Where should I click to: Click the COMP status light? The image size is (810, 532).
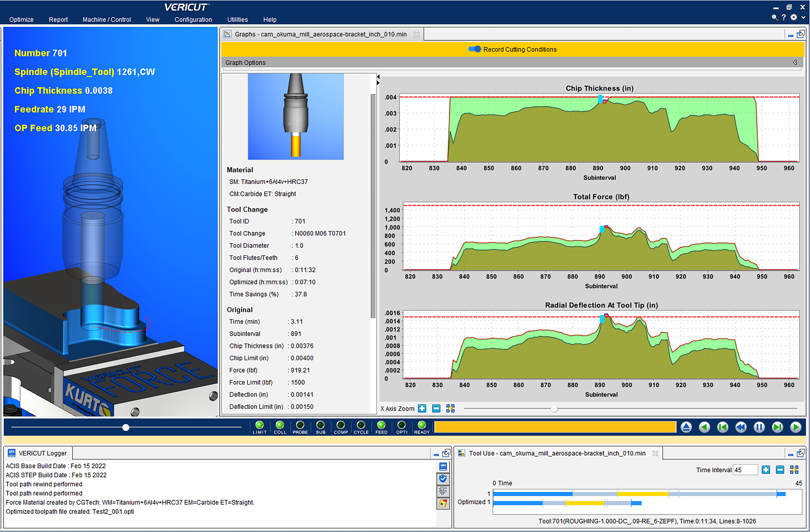click(341, 425)
